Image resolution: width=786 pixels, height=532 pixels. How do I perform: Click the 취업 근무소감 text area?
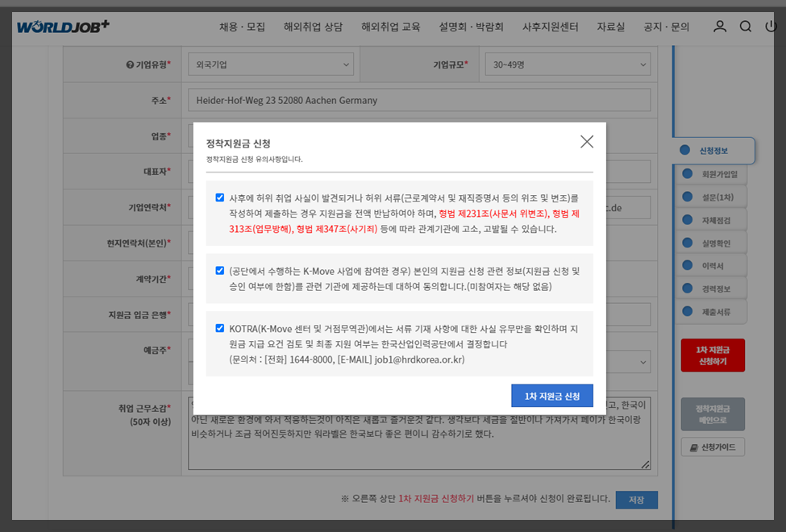point(419,433)
